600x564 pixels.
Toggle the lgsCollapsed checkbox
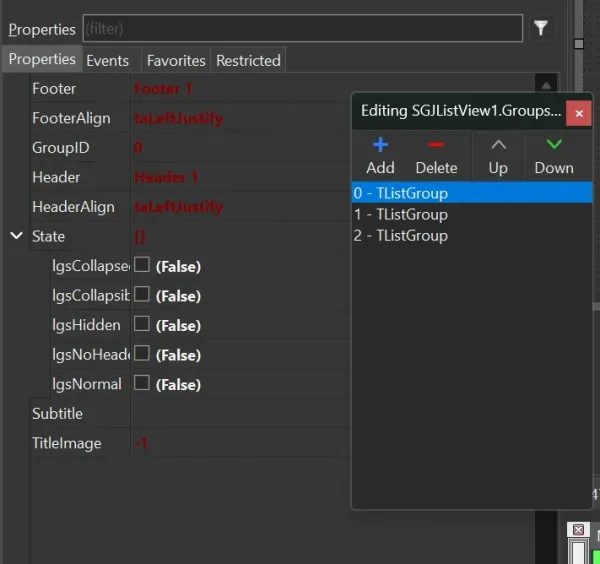(x=142, y=264)
